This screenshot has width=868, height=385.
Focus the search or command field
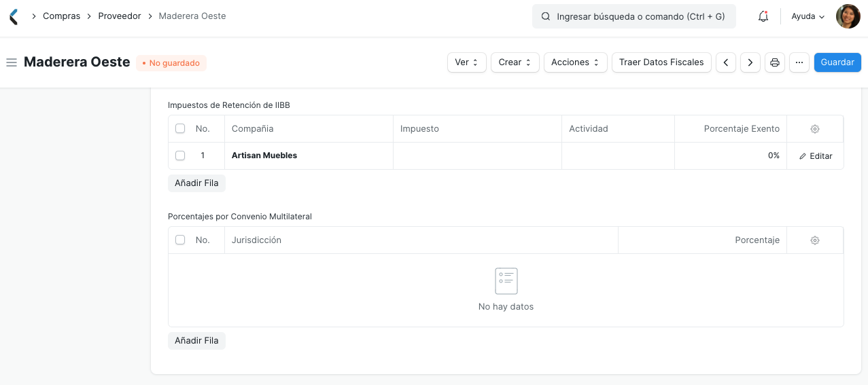(x=634, y=16)
